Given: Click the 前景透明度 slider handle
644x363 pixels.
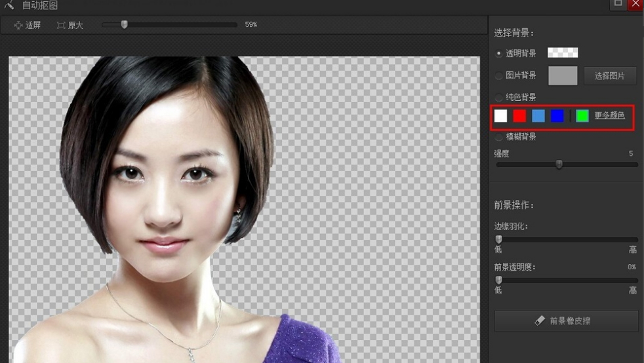Looking at the screenshot, I should click(x=498, y=280).
